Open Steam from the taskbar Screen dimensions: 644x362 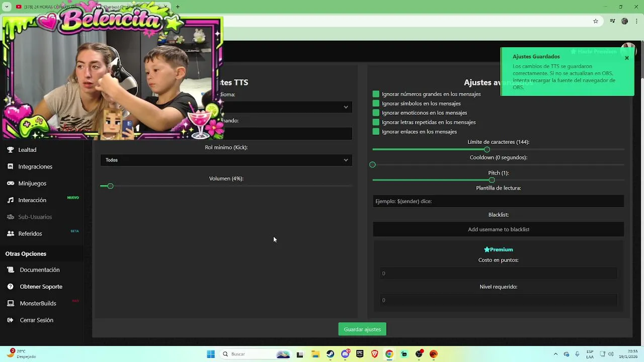330,354
